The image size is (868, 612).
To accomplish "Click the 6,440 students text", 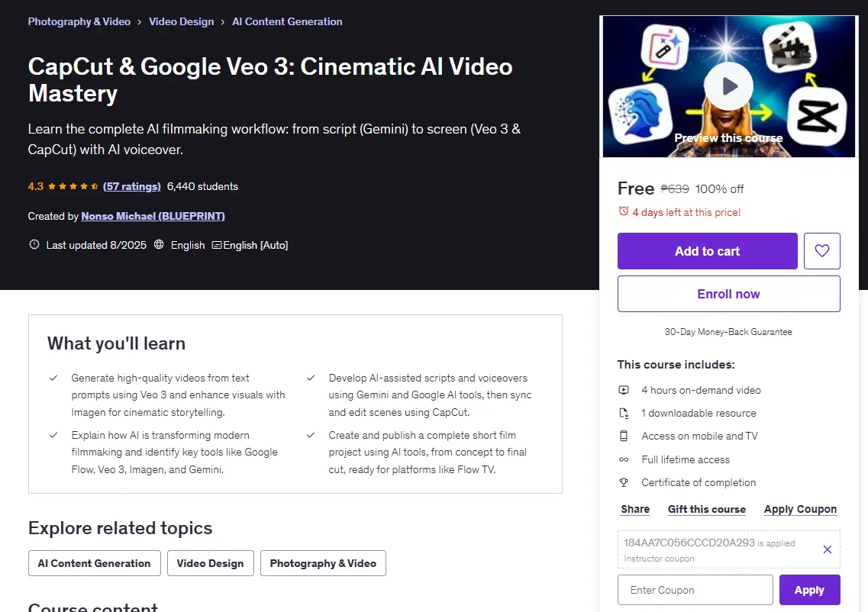I will (x=202, y=186).
